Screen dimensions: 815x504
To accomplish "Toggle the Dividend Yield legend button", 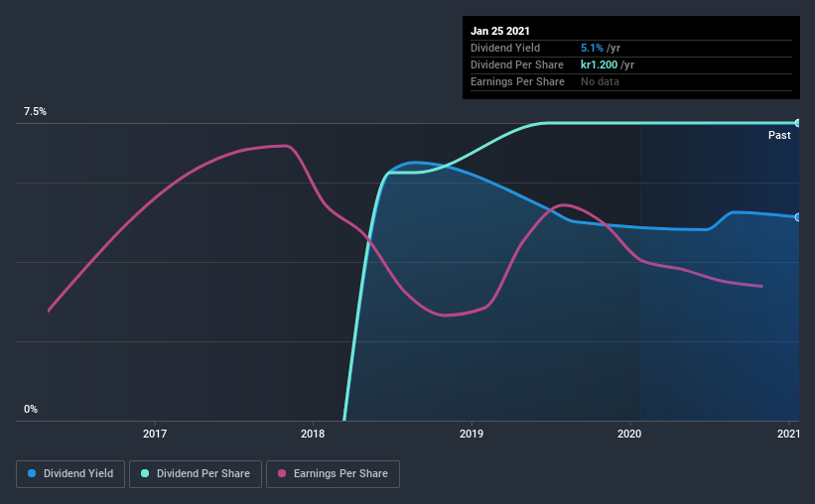I will point(70,474).
